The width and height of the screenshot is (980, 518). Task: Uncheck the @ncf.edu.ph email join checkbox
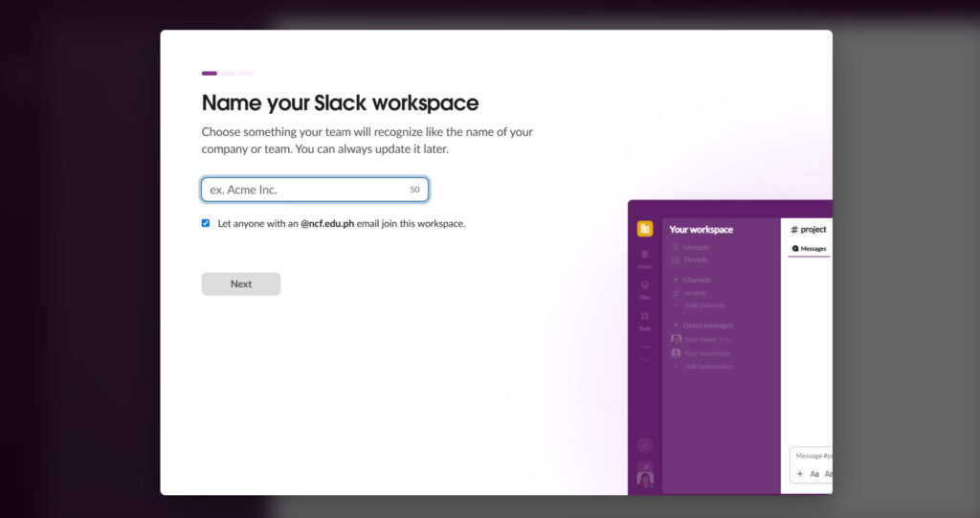[x=206, y=223]
